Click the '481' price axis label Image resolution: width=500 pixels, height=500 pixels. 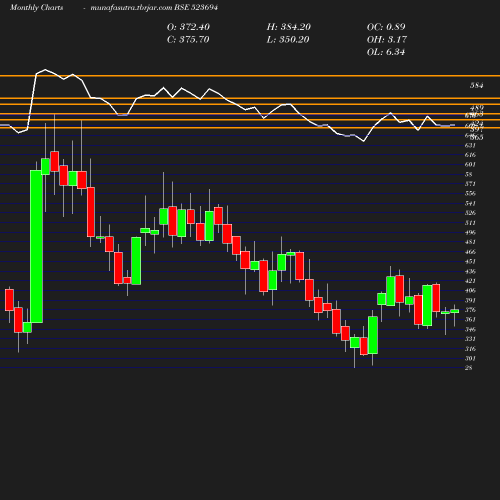[470, 242]
